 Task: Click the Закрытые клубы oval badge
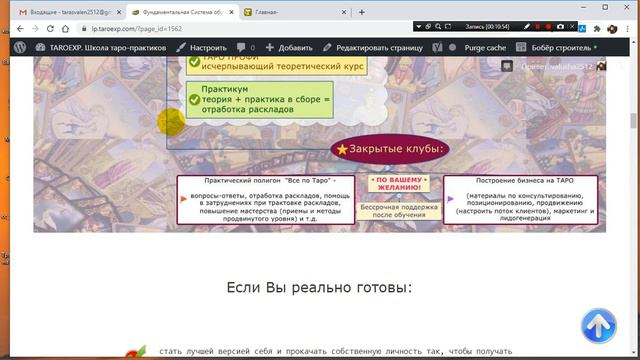click(x=390, y=149)
